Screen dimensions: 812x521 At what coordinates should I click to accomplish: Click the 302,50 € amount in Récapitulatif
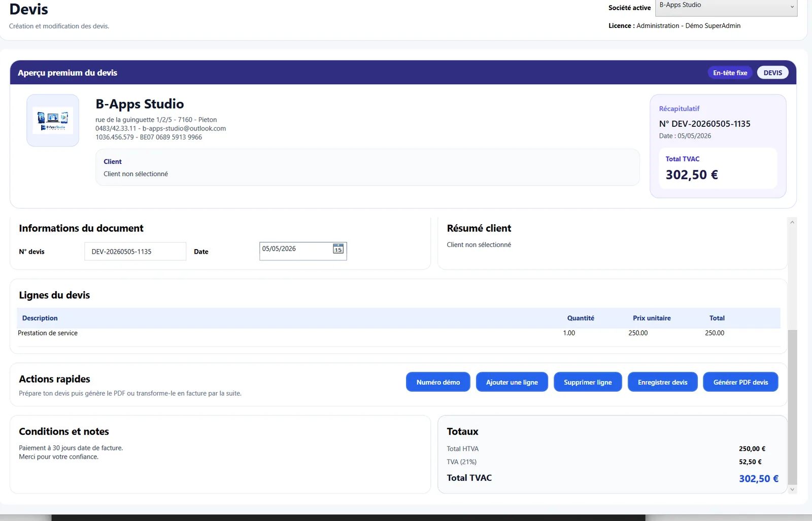point(692,175)
